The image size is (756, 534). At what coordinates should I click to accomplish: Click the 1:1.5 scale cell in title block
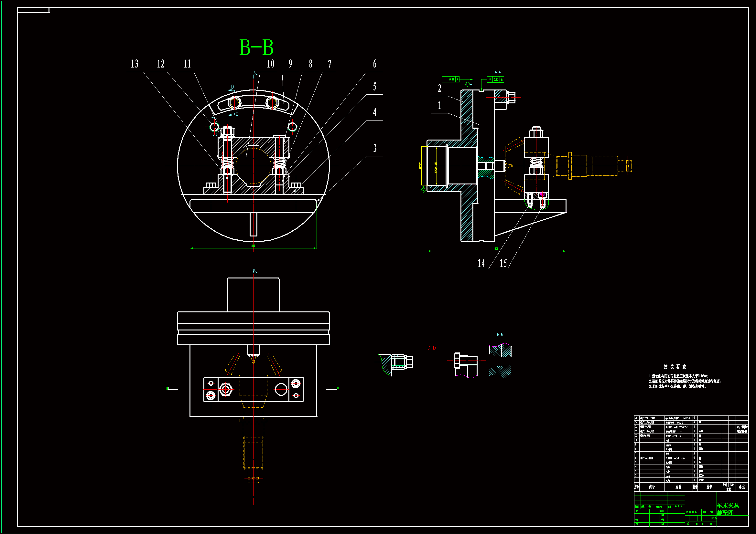713,518
